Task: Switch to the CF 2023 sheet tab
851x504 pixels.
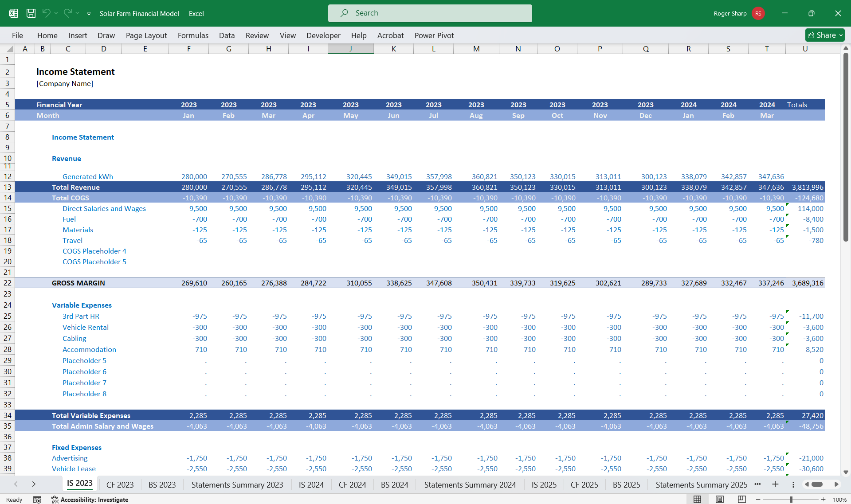Action: tap(120, 485)
